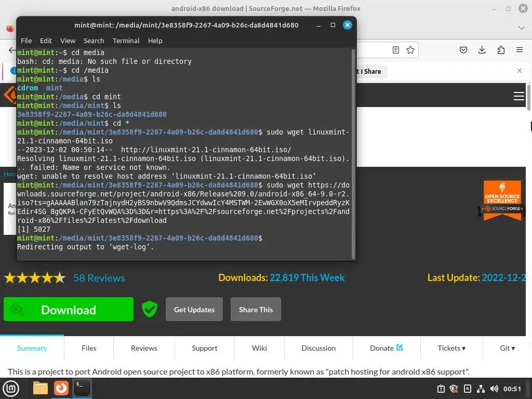This screenshot has height=399, width=532.
Task: Open terminal Search menu
Action: pyautogui.click(x=94, y=41)
